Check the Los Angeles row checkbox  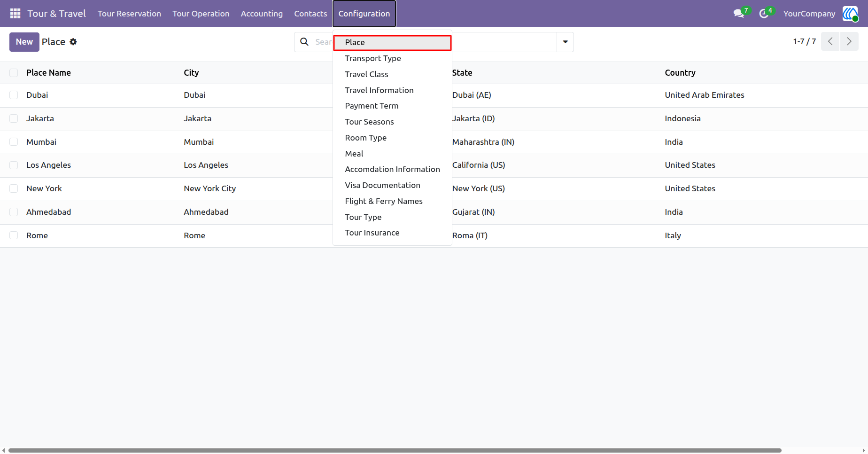coord(14,165)
